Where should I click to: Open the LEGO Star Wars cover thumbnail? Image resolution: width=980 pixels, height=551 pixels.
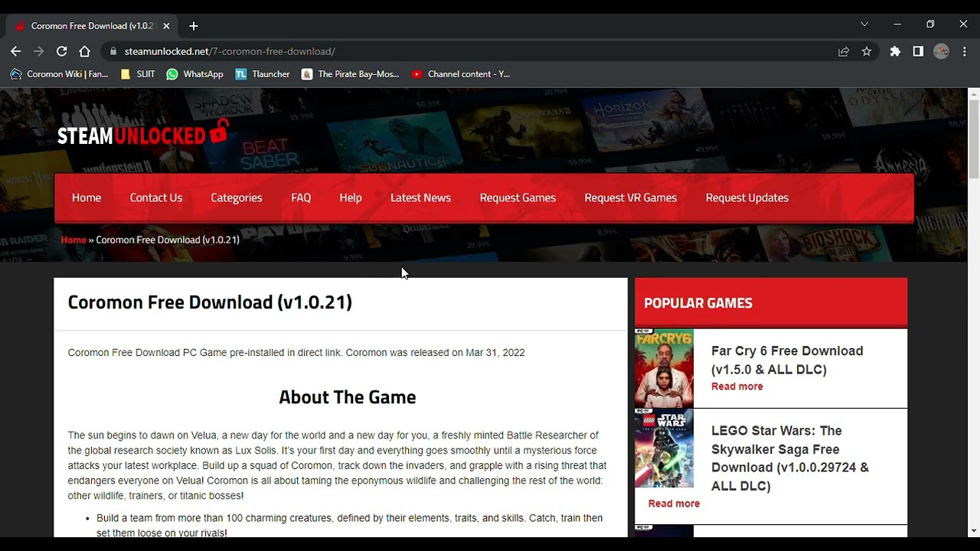664,448
